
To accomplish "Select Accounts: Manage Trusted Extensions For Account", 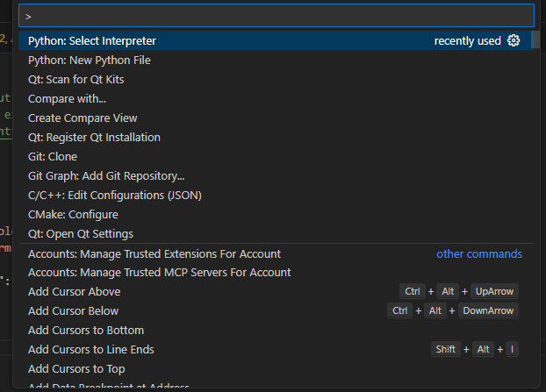I will click(277, 254).
